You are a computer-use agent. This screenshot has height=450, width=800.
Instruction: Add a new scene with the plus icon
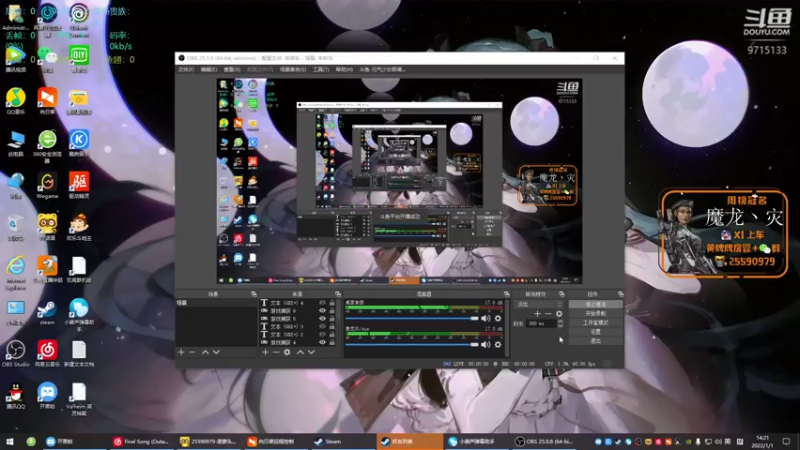click(x=181, y=352)
